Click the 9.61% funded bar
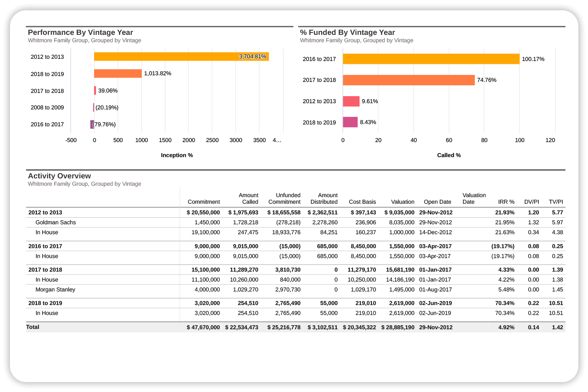Viewport: 588px width, 392px height. pyautogui.click(x=351, y=101)
